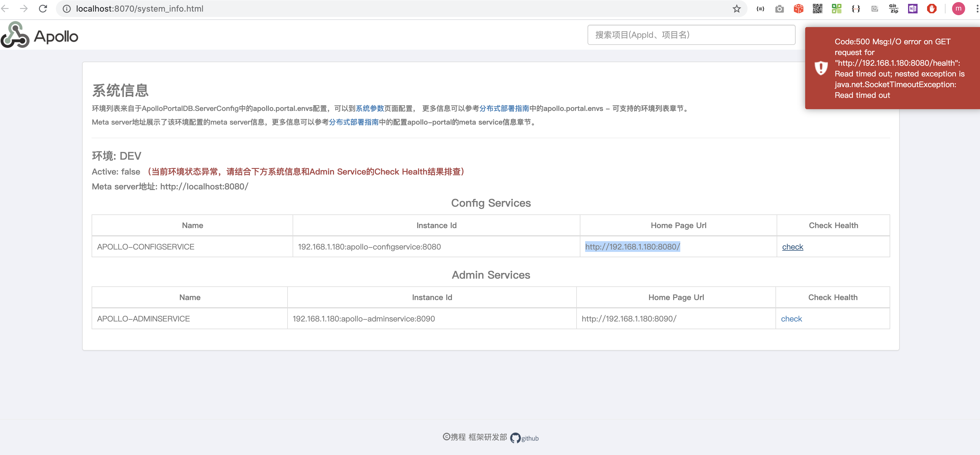This screenshot has width=980, height=455.
Task: Click the 搜索项目 search field
Action: tap(691, 34)
